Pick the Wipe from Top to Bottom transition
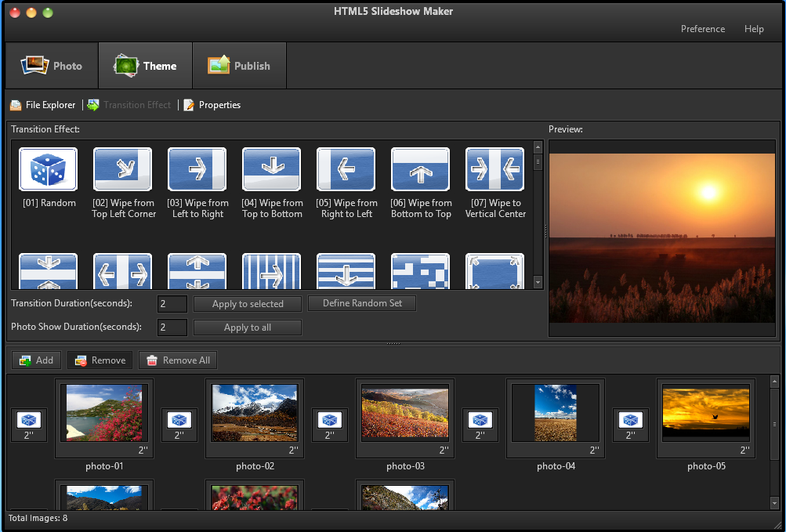The image size is (786, 532). pyautogui.click(x=271, y=169)
